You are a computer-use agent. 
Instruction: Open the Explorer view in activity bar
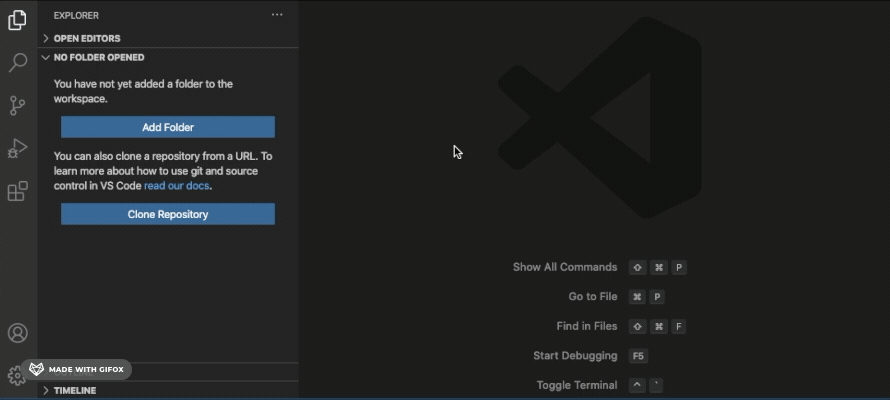point(18,20)
